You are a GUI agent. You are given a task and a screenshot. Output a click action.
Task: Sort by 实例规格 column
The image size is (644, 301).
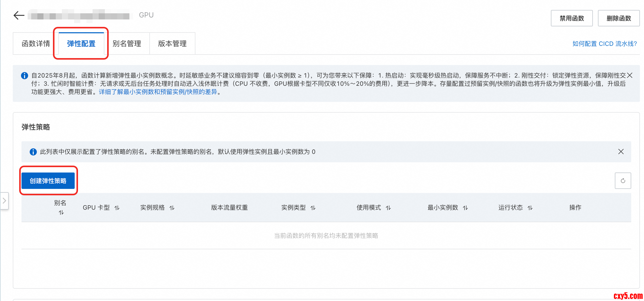[172, 208]
